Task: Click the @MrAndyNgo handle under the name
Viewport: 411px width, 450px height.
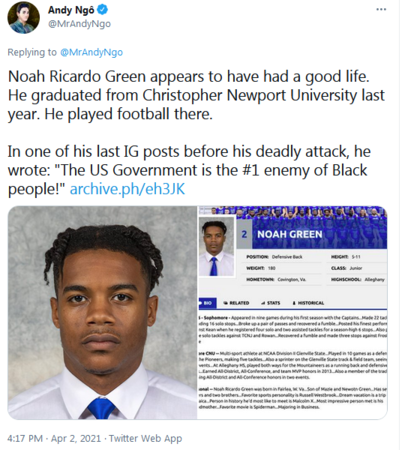Action: click(x=79, y=24)
